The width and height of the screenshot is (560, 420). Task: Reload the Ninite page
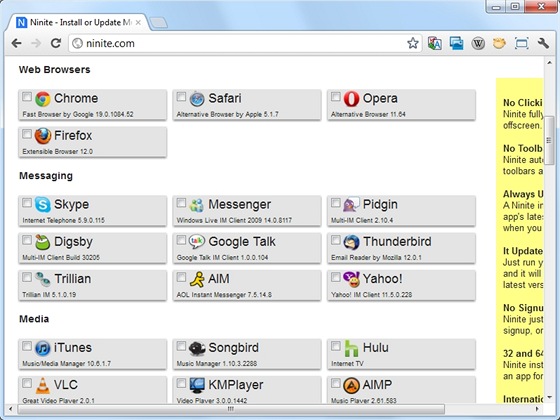pos(56,44)
